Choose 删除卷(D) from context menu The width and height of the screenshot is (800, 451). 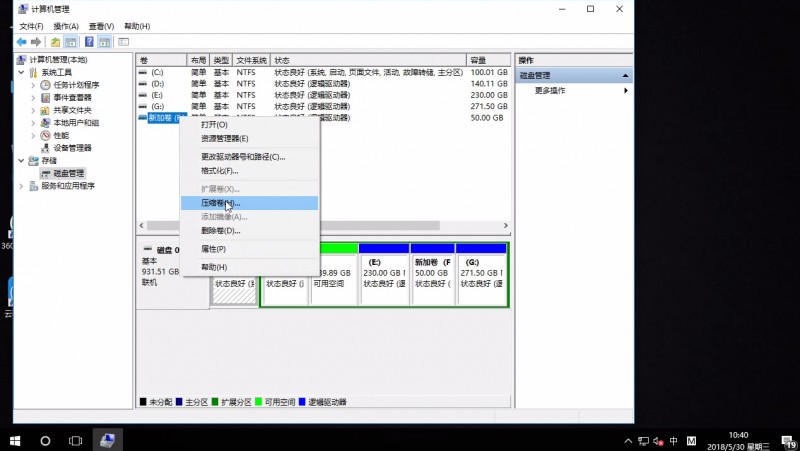click(x=249, y=231)
